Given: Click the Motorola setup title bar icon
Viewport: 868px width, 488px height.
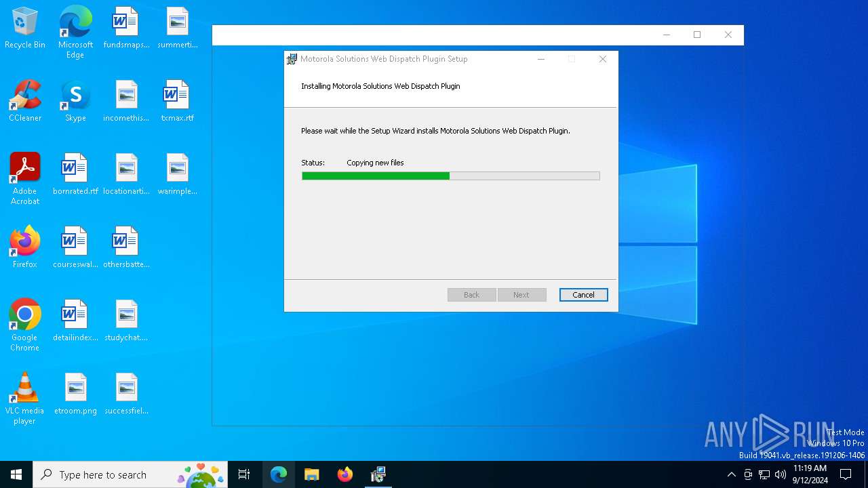Looking at the screenshot, I should (292, 59).
